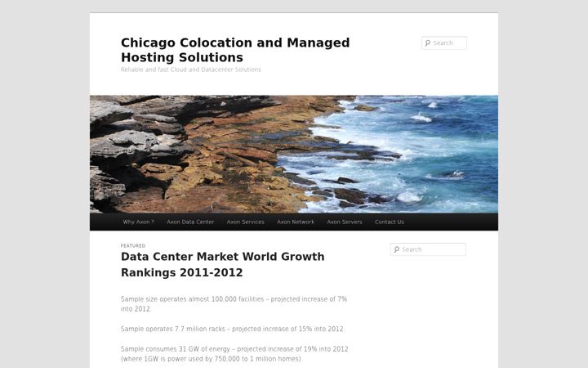Viewport: 588px width, 368px height.
Task: Open the Axon Network menu item
Action: 296,222
